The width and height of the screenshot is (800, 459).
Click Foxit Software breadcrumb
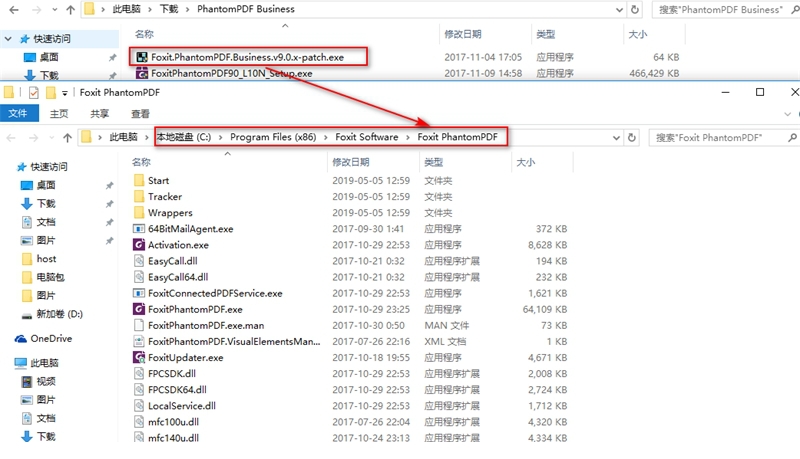click(x=366, y=137)
